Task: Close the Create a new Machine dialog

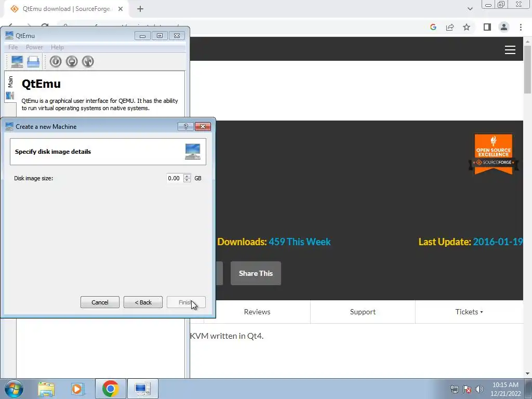Action: (x=203, y=127)
